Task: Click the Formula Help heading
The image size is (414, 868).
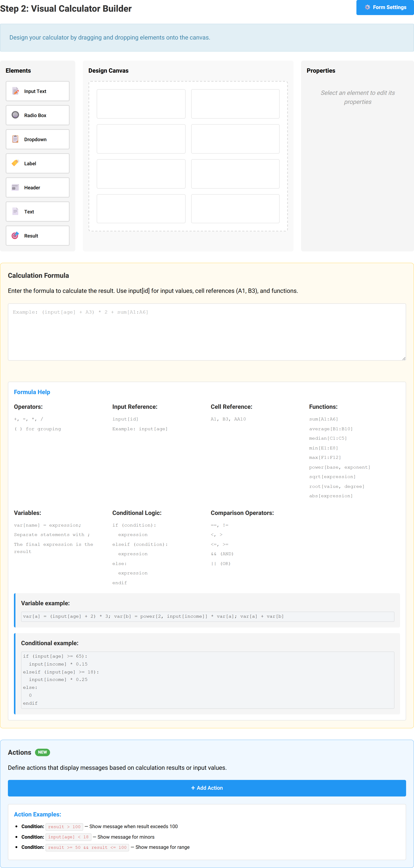Action: pyautogui.click(x=32, y=392)
